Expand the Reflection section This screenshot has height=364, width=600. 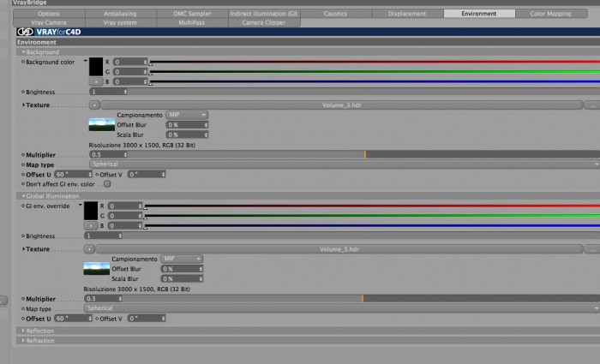[x=23, y=331]
